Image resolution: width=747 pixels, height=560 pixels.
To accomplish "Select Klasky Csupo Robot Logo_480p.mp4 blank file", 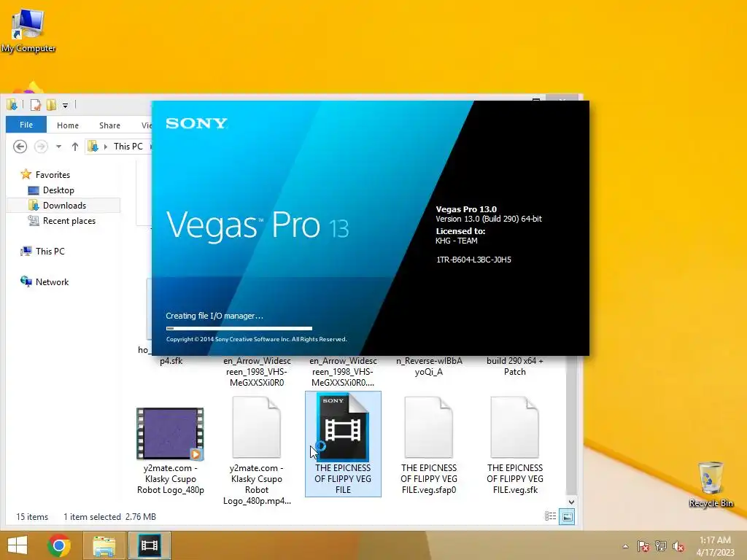I will point(257,449).
